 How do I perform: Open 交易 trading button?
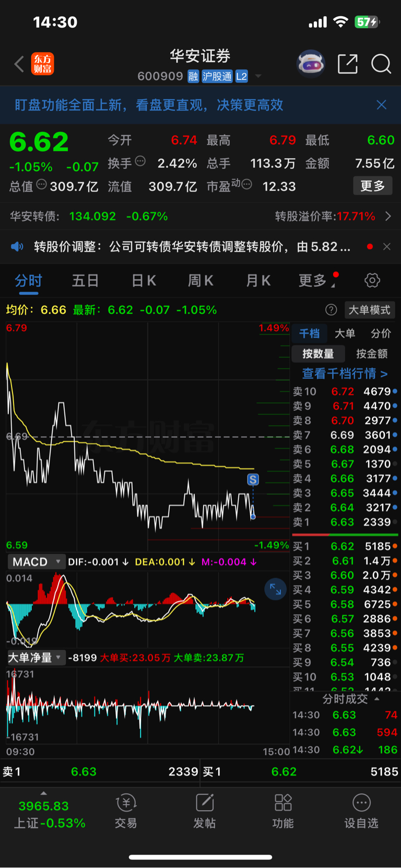[x=126, y=812]
